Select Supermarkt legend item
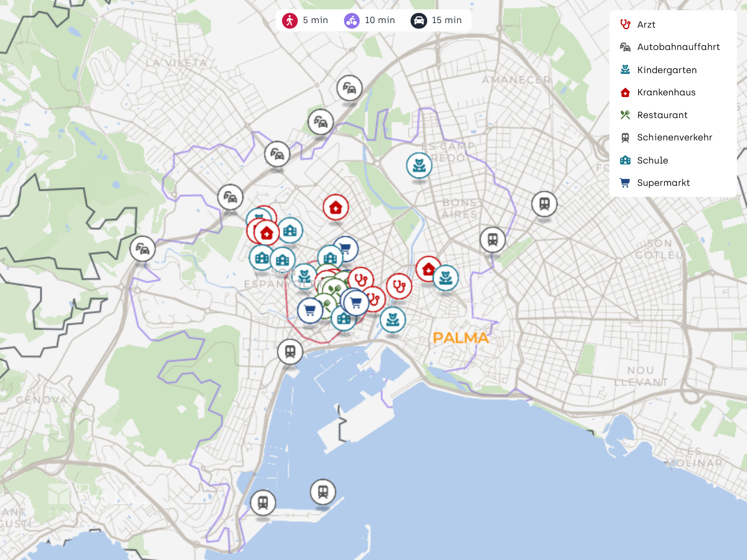The height and width of the screenshot is (560, 747). pos(663,183)
